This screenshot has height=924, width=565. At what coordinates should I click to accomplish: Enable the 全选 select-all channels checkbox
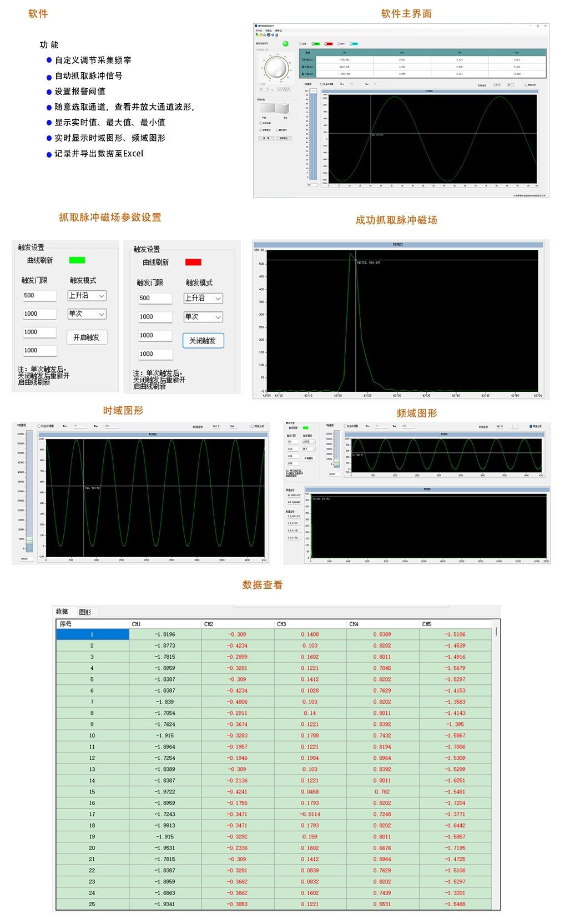tap(300, 43)
